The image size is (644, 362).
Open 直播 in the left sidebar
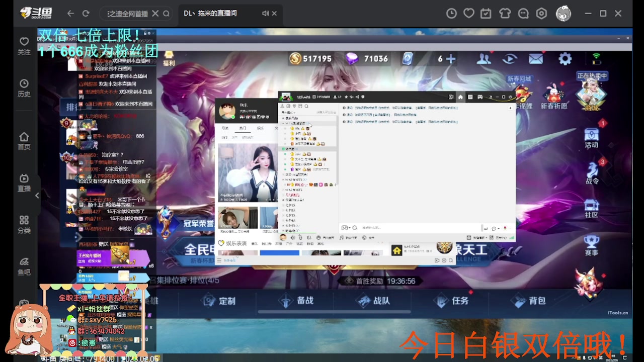[x=24, y=183]
